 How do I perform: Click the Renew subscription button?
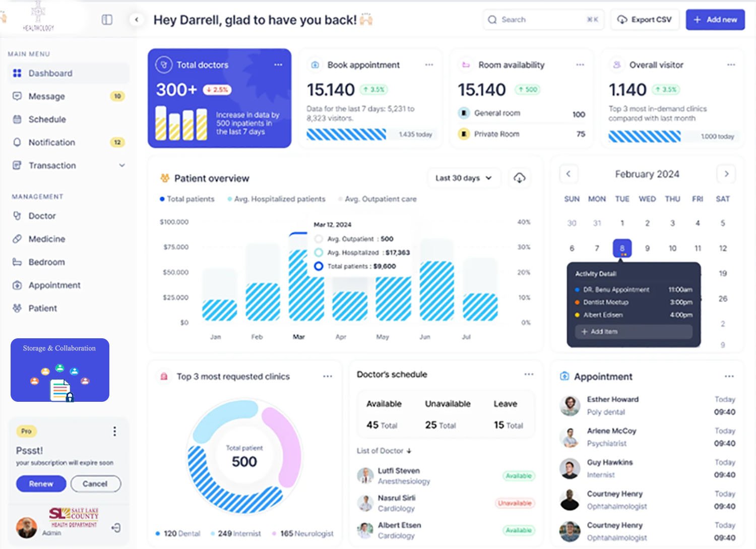tap(41, 483)
